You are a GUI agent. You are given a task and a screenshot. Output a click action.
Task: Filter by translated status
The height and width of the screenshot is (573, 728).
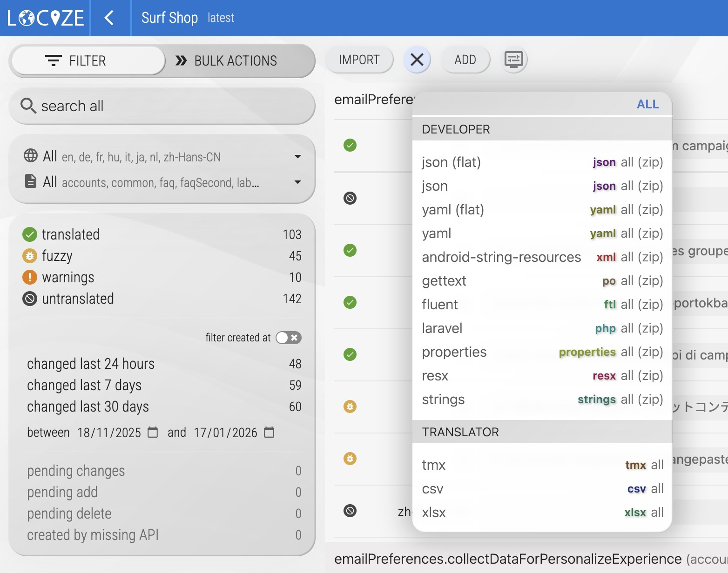point(71,234)
